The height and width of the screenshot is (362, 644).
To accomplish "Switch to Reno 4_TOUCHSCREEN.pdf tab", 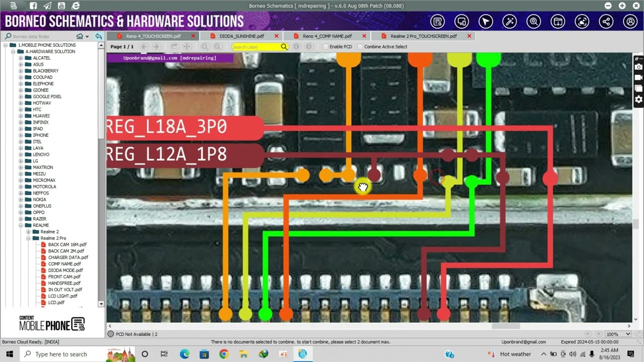I will tap(153, 36).
